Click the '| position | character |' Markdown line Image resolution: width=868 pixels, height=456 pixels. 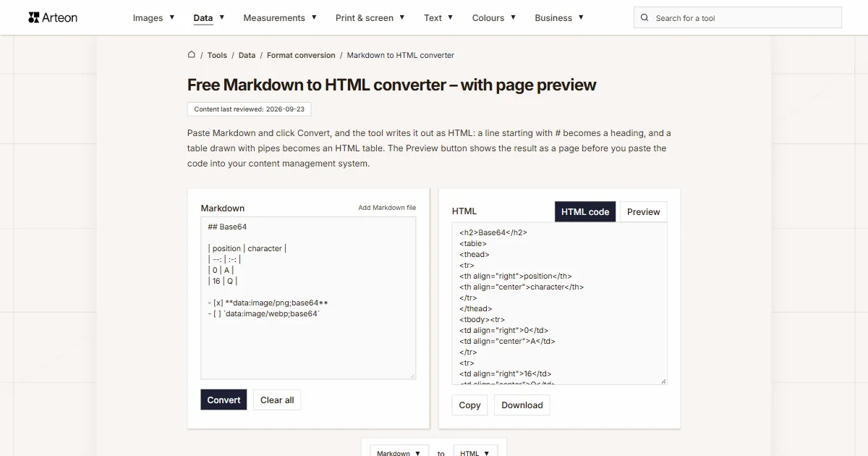247,248
